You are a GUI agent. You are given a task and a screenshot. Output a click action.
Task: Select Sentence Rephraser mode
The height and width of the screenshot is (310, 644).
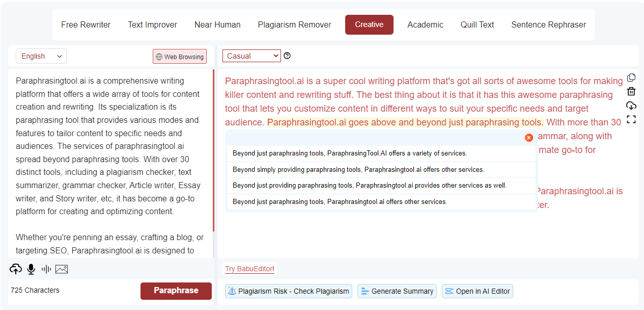coord(548,24)
